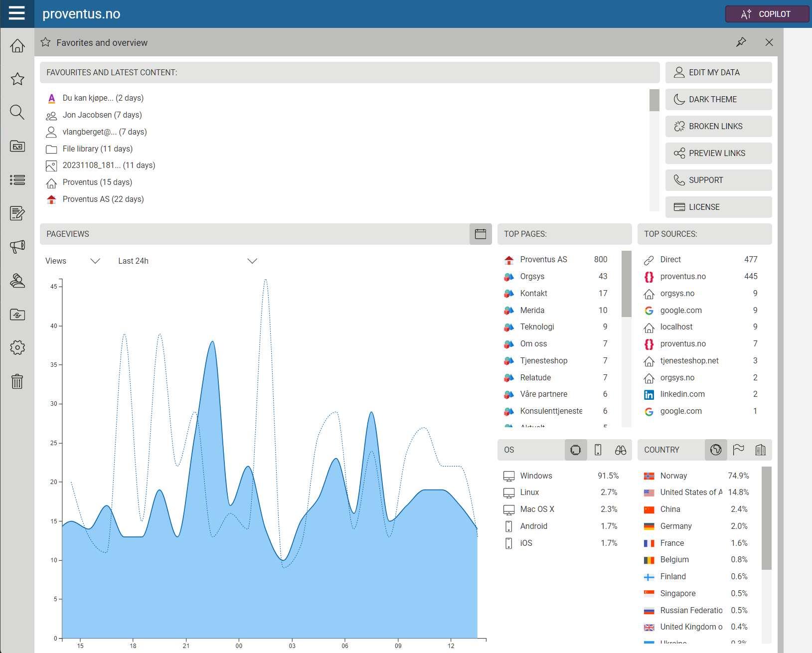Toggle OS view to mobile devices
This screenshot has width=812, height=653.
click(x=598, y=450)
